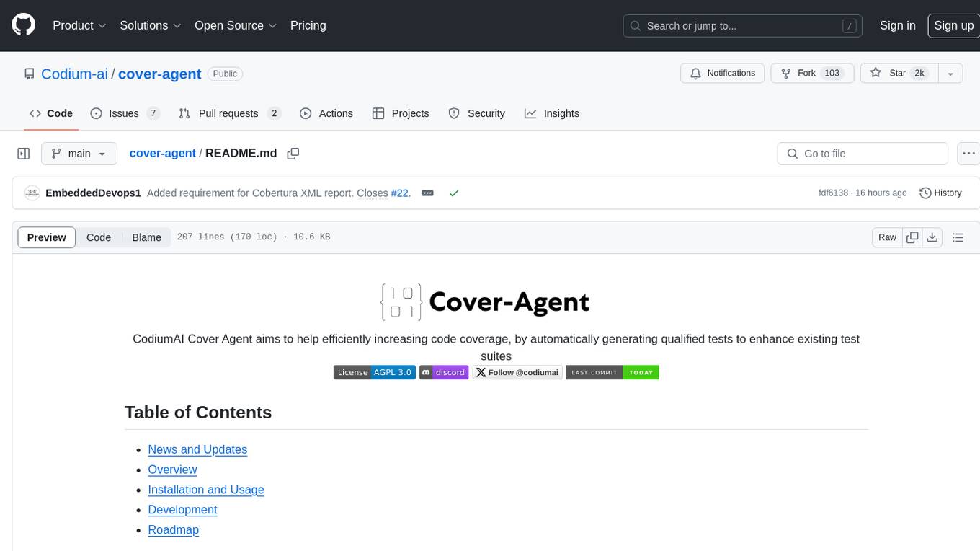Open the cover-agent repository title link

(159, 74)
